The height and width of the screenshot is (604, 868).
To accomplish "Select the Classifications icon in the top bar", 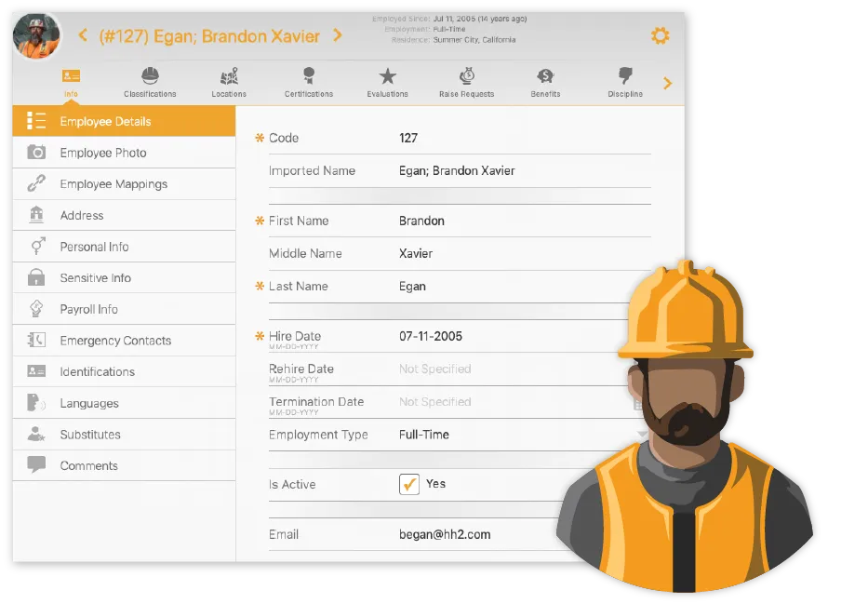I will pyautogui.click(x=150, y=74).
